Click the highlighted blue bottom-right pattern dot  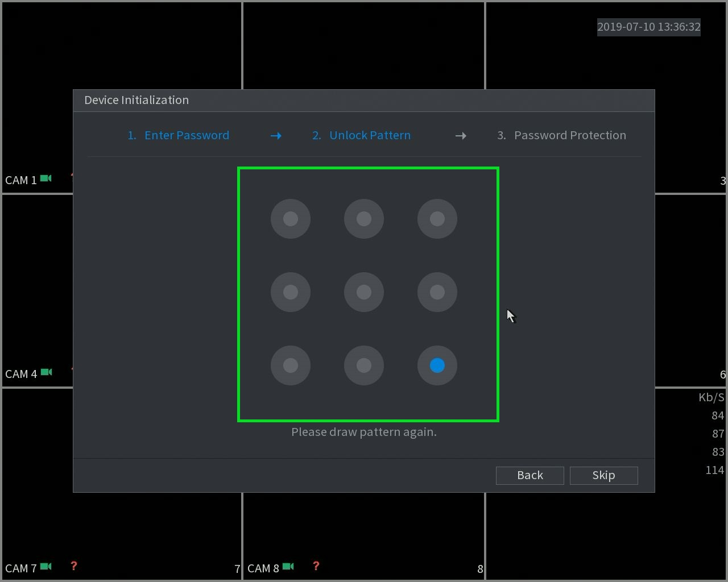point(437,365)
